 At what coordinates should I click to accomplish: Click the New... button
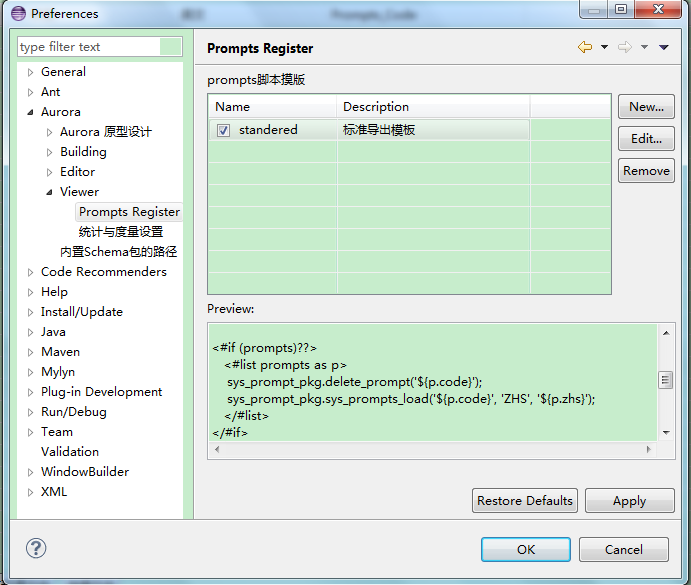[x=646, y=107]
